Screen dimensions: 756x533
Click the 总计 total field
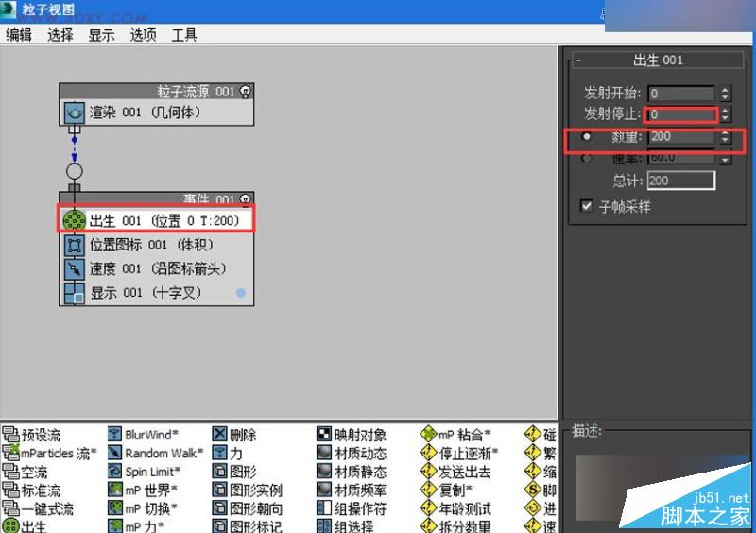coord(680,181)
